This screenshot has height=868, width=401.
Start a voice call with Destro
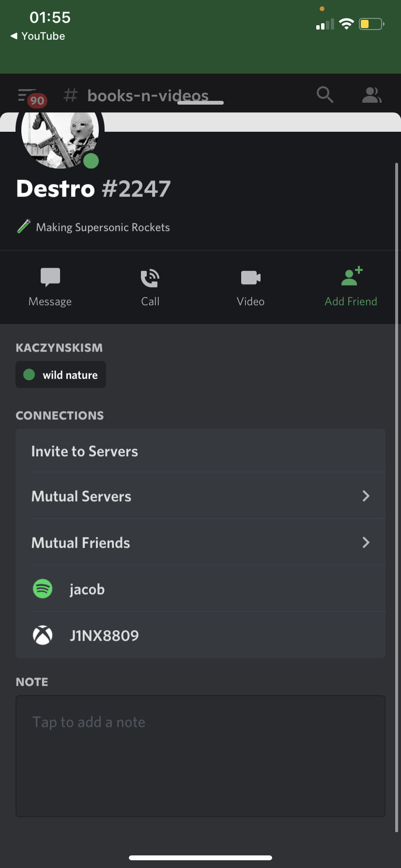point(150,278)
